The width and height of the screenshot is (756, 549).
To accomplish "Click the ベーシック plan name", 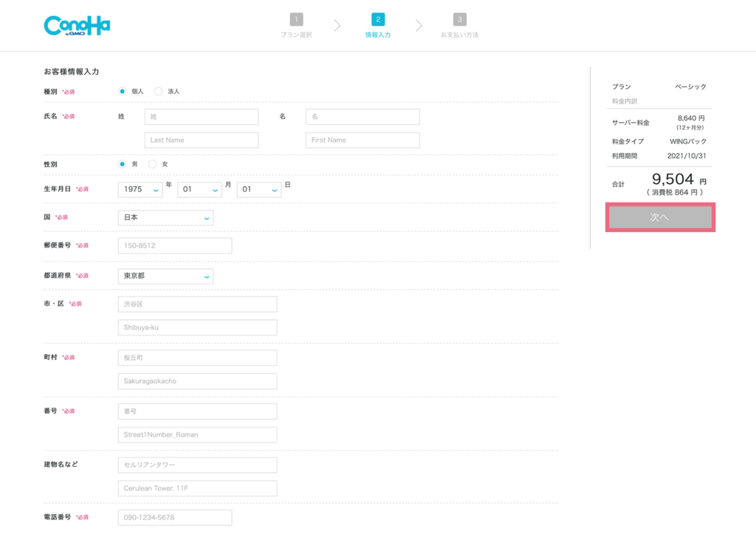I will [690, 87].
